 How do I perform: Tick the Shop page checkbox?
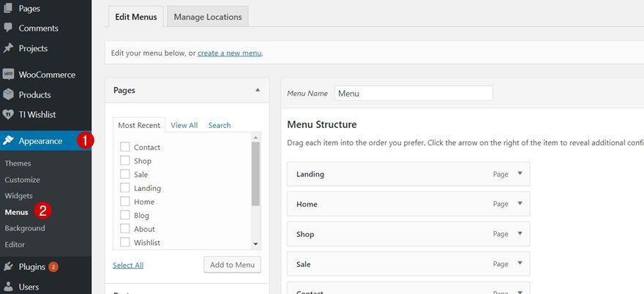pos(125,161)
